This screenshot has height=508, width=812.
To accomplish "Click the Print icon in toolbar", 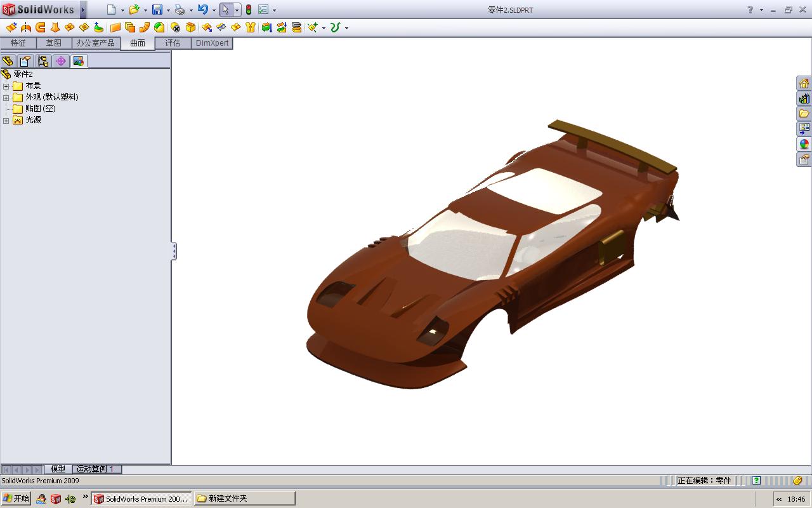I will tap(180, 10).
